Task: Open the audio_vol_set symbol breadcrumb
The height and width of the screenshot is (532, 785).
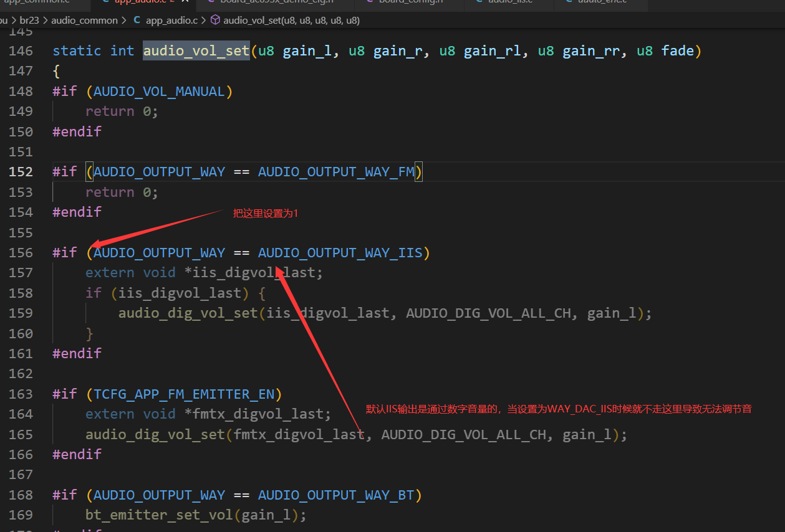Action: 291,21
